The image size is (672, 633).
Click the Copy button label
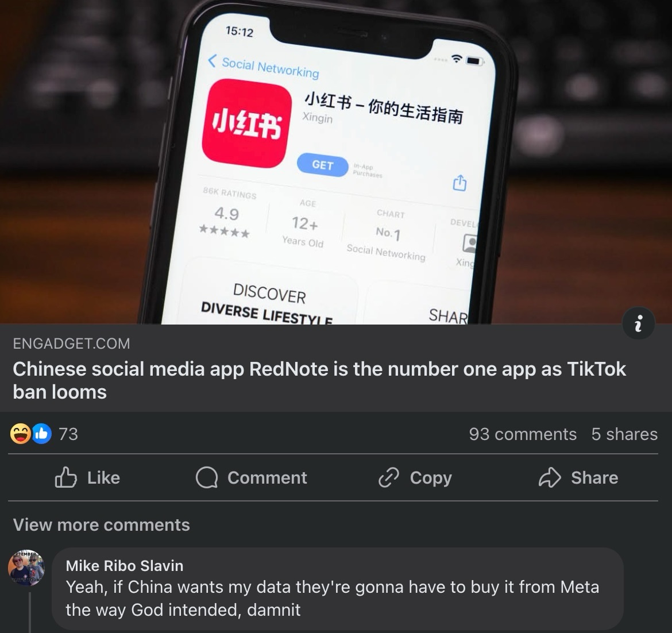tap(431, 478)
